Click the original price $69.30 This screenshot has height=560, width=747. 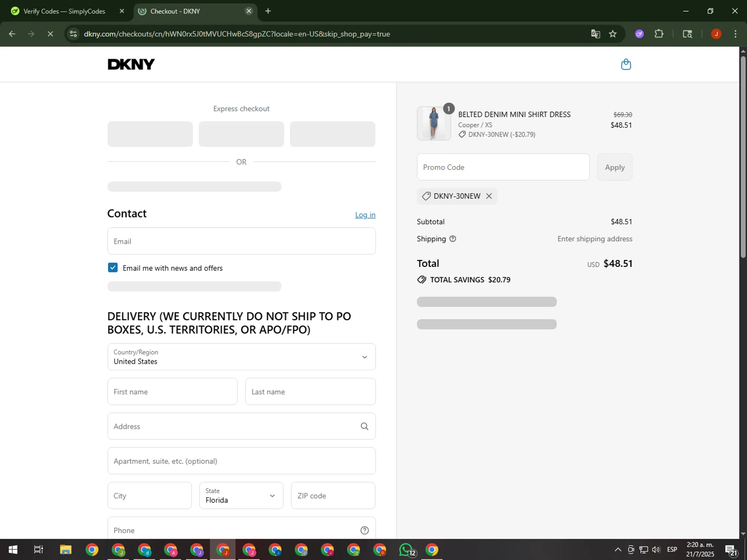click(622, 114)
